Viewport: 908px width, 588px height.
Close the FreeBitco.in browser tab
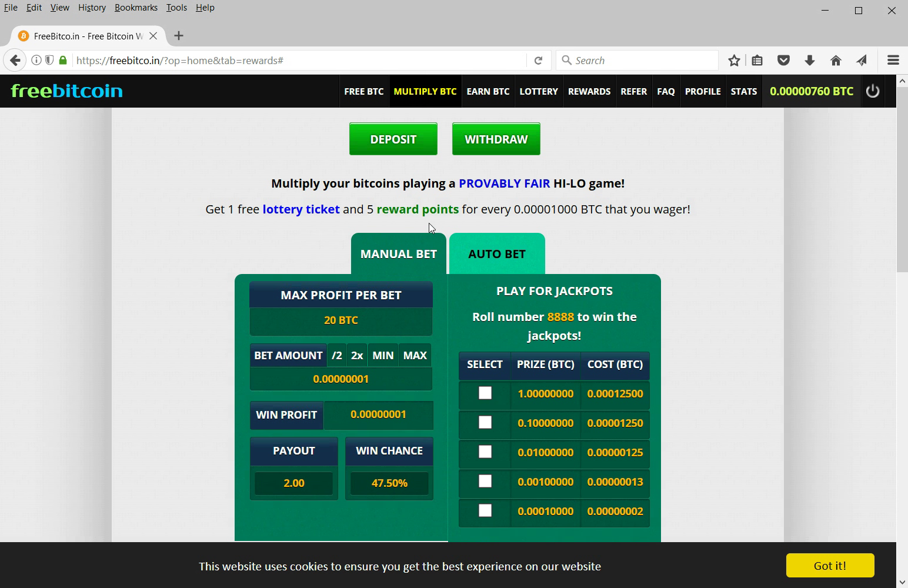pyautogui.click(x=153, y=36)
